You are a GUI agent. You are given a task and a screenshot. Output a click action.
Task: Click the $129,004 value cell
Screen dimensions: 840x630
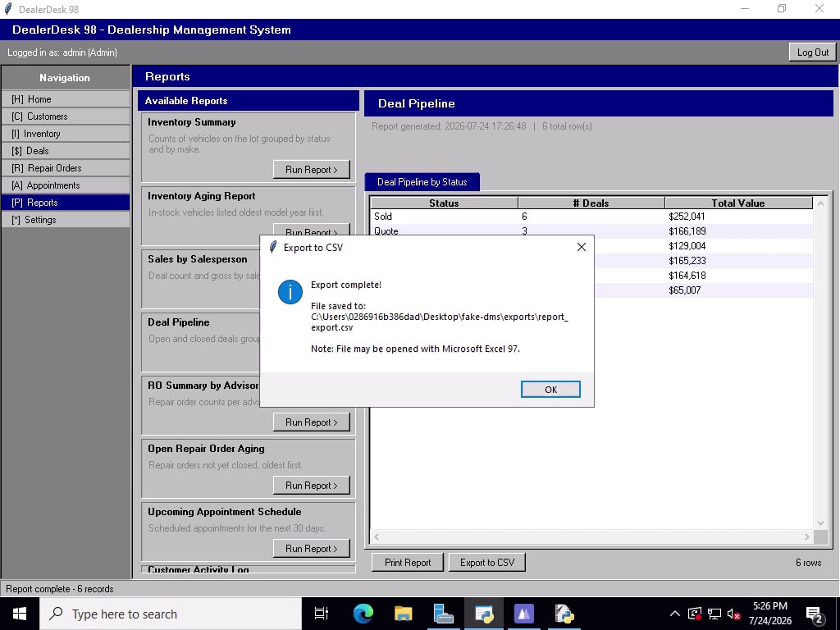pyautogui.click(x=687, y=246)
